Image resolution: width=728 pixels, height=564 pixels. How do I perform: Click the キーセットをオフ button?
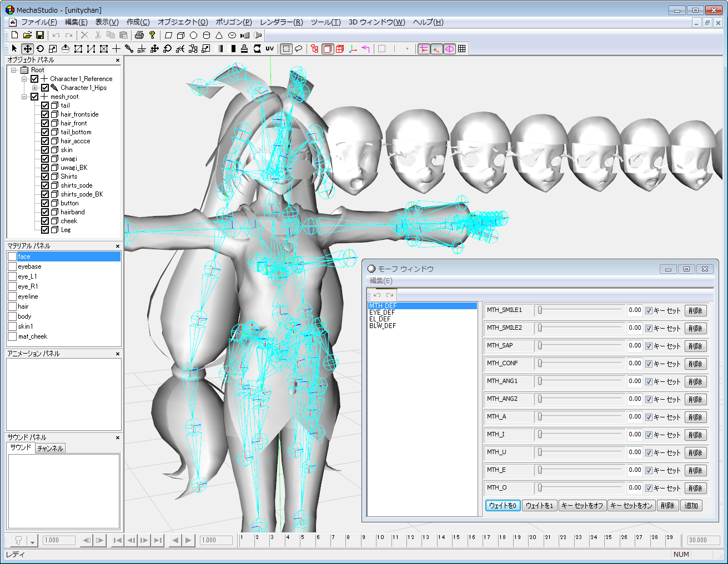(582, 506)
